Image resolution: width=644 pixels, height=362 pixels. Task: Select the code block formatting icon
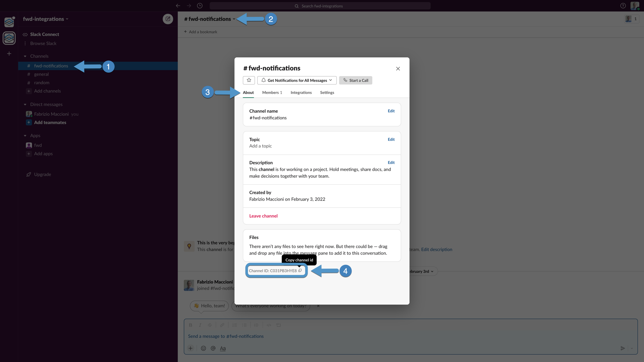[278, 325]
